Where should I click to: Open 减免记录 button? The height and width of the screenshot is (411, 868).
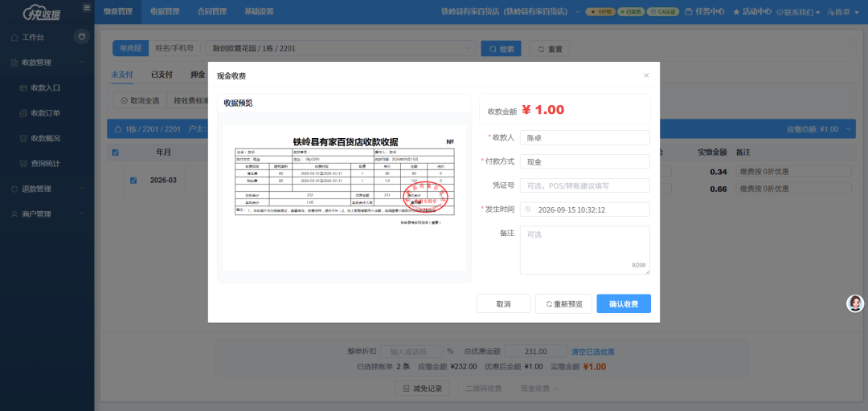click(x=422, y=389)
